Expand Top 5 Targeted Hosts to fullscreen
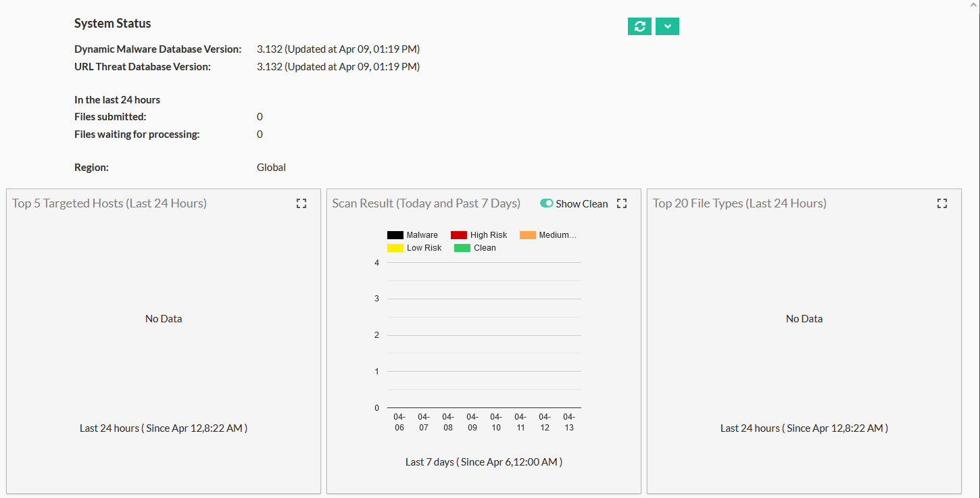Screen dimensions: 980x498 click(301, 203)
